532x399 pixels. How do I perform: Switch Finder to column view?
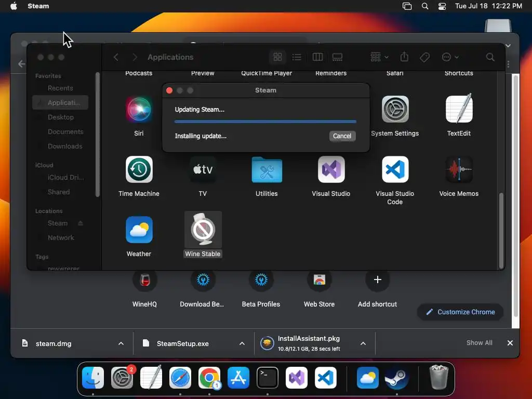click(317, 57)
